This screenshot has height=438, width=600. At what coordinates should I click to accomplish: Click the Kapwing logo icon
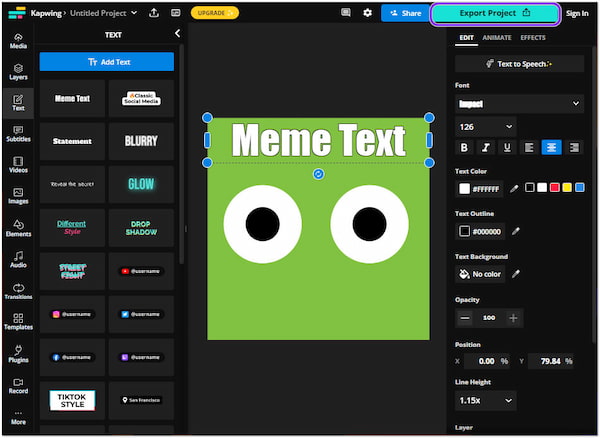(17, 13)
